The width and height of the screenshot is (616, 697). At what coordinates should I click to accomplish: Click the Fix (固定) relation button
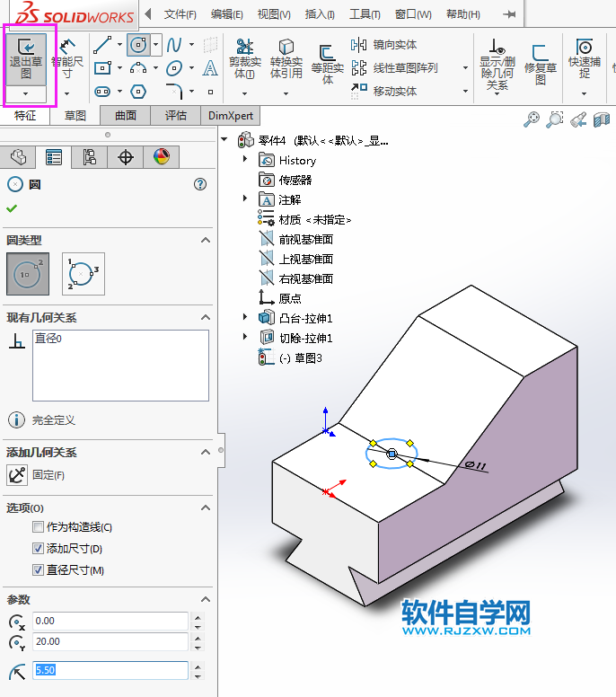(x=17, y=475)
